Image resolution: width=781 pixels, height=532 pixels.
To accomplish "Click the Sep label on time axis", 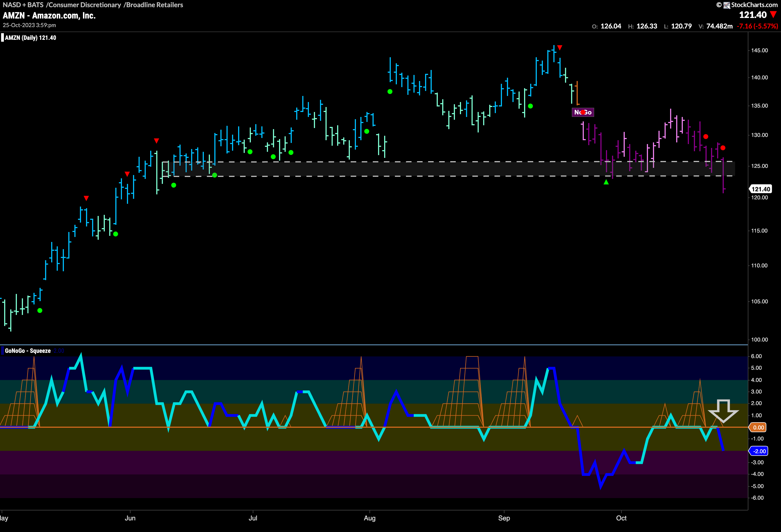I will (504, 518).
